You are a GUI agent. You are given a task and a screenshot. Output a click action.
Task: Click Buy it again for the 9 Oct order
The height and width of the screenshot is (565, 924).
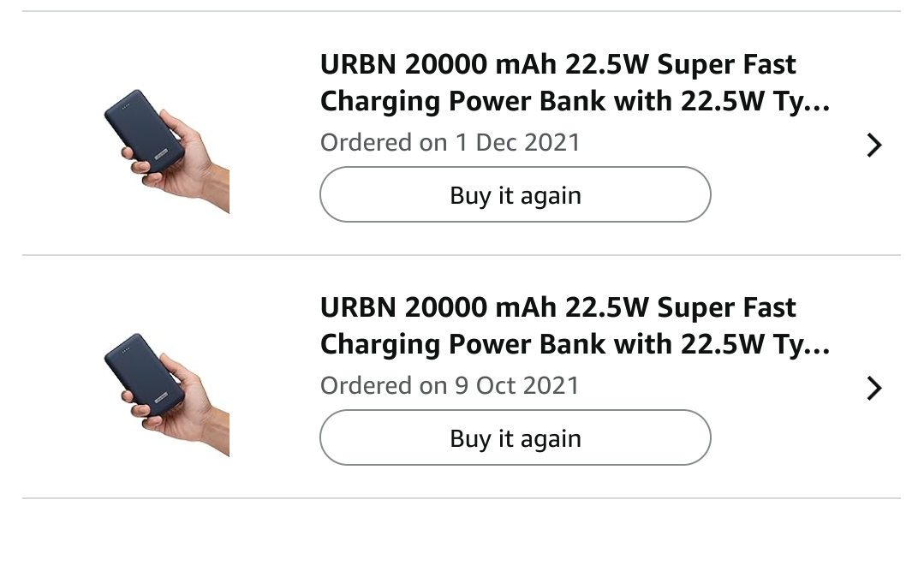[515, 437]
